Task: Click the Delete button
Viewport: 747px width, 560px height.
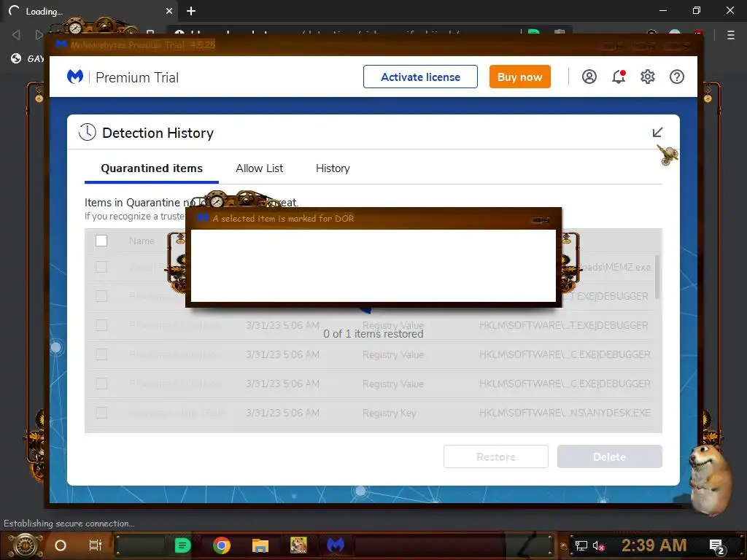Action: point(610,456)
